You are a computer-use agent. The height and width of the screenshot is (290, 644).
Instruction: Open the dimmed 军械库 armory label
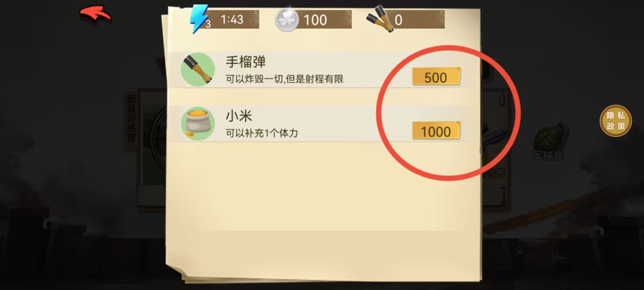coord(548,156)
